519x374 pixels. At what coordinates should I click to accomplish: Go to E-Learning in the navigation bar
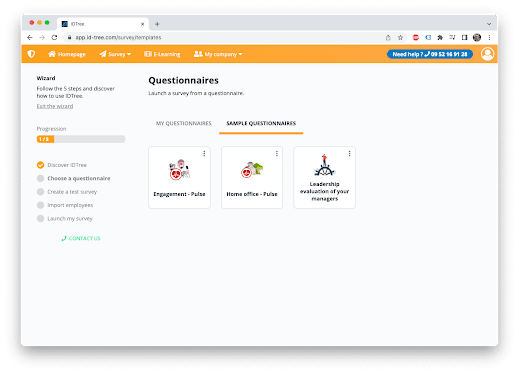click(x=162, y=54)
